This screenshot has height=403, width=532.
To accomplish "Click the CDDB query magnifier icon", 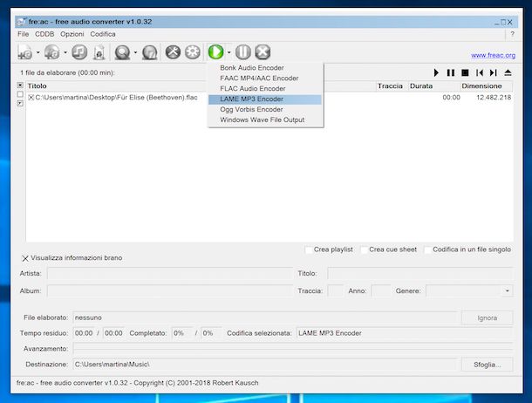I will tap(122, 52).
